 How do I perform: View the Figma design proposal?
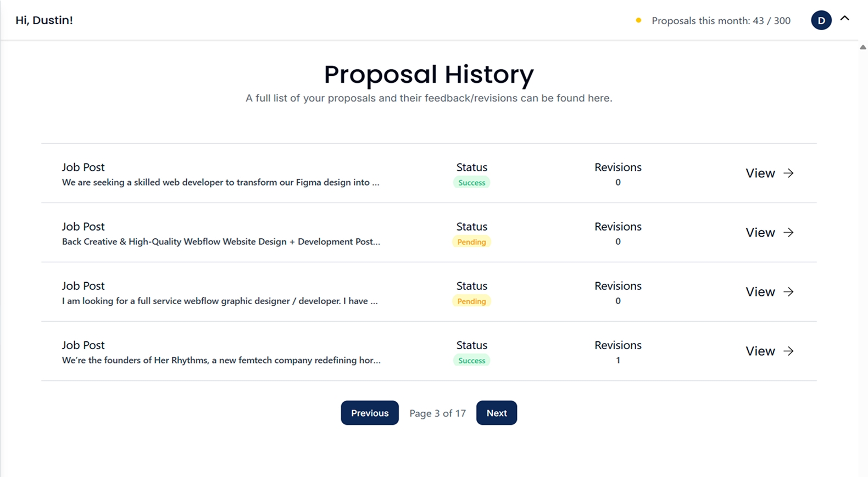(x=760, y=173)
